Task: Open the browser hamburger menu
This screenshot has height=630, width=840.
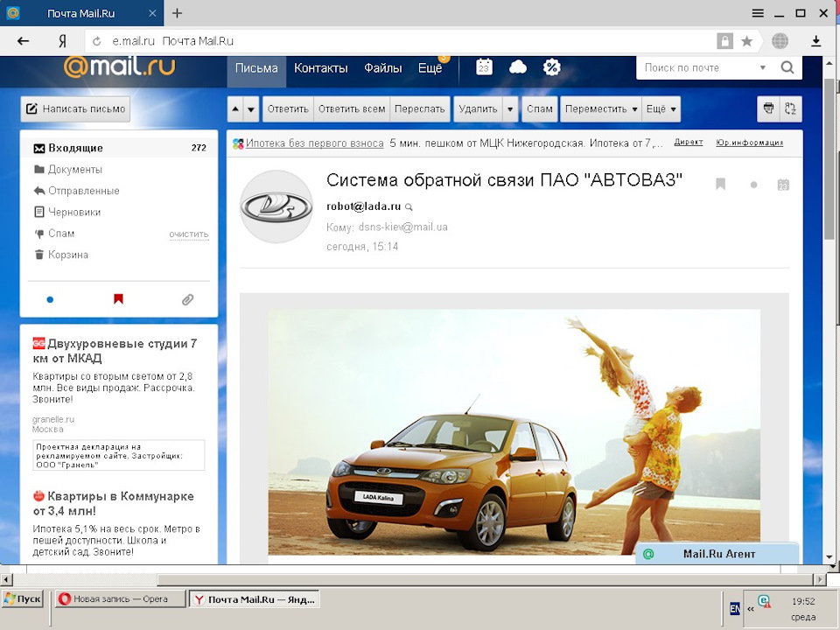Action: (758, 13)
